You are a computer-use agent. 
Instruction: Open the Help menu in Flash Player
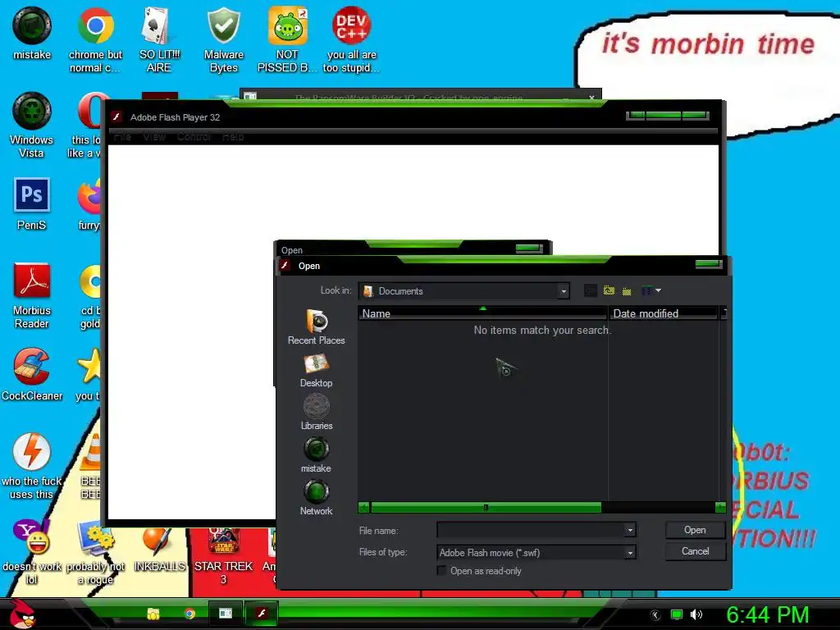pyautogui.click(x=233, y=137)
